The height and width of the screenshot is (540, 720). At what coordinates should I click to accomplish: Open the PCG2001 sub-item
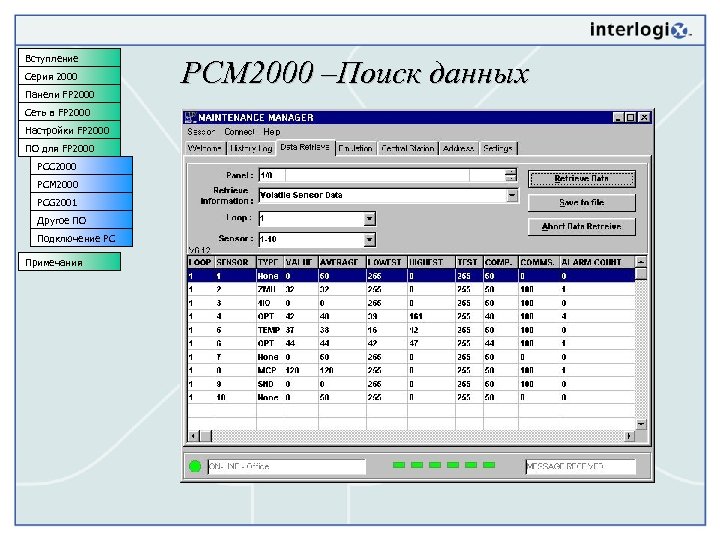[81, 202]
